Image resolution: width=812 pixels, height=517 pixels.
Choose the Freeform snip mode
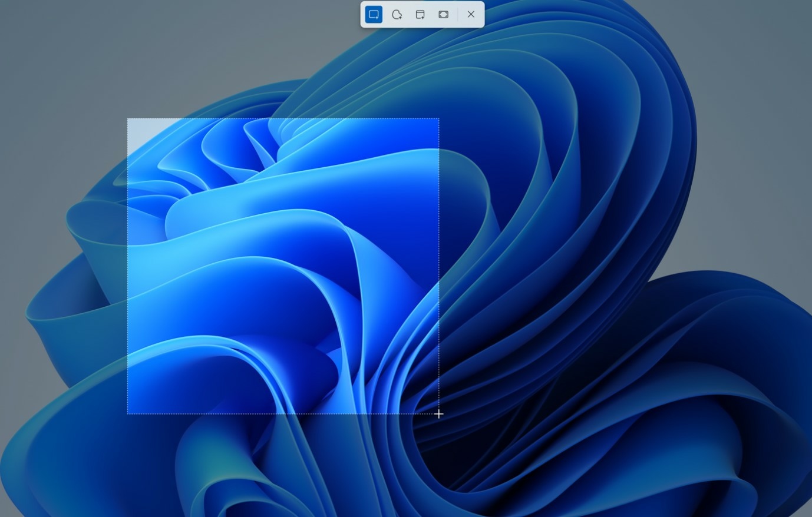coord(397,14)
